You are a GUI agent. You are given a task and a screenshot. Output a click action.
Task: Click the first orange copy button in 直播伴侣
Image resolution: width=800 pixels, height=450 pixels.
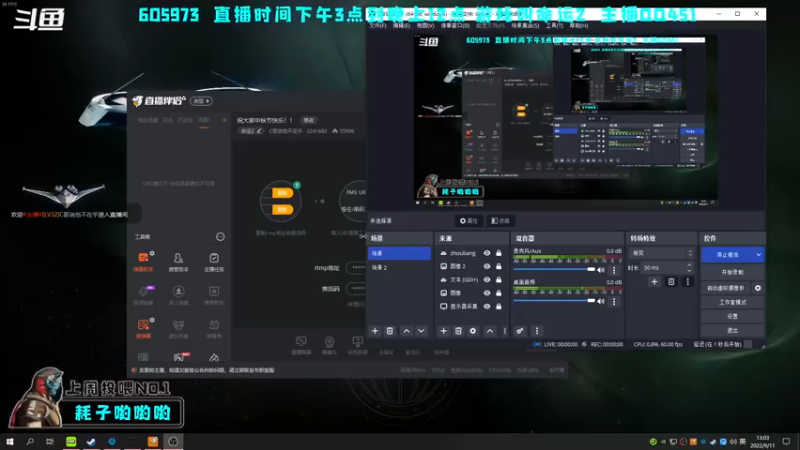282,193
